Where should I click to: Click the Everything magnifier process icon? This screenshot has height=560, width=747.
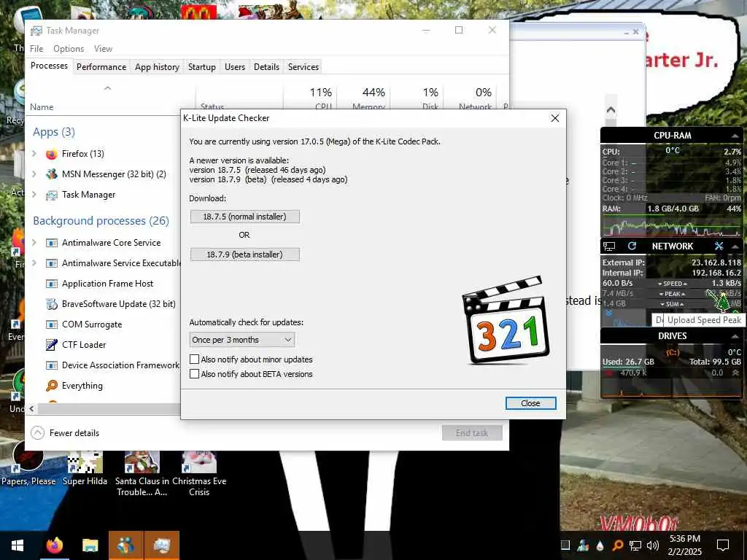52,386
